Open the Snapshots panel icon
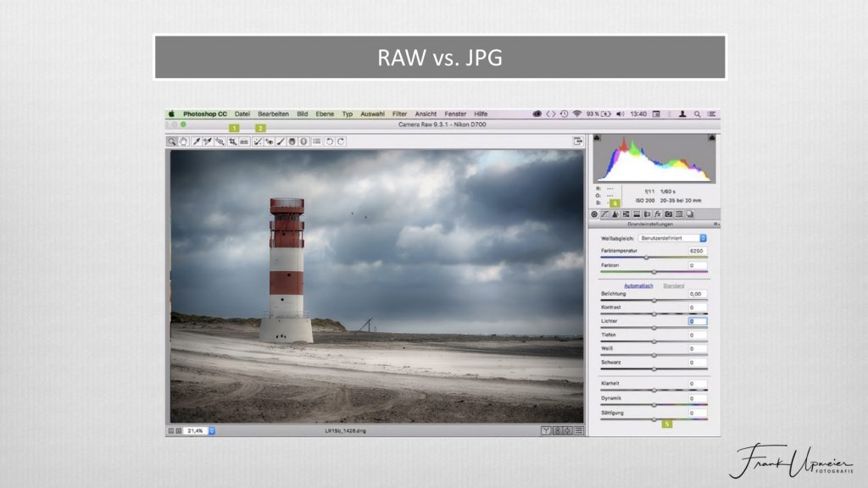 (x=690, y=214)
